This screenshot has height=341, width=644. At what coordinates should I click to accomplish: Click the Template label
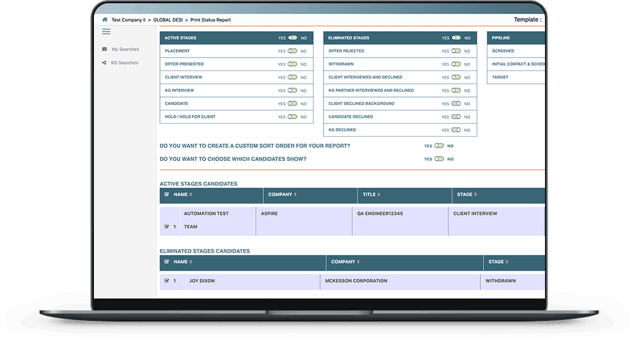pyautogui.click(x=528, y=19)
